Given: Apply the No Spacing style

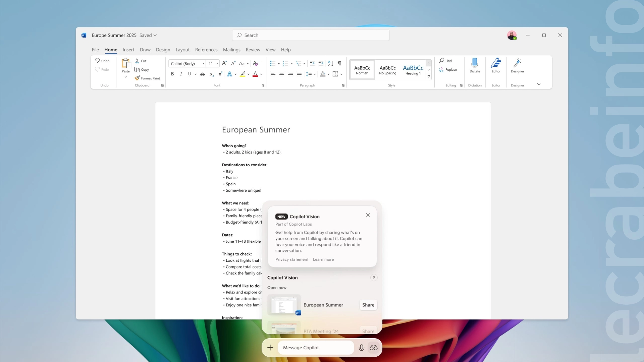Looking at the screenshot, I should coord(388,70).
